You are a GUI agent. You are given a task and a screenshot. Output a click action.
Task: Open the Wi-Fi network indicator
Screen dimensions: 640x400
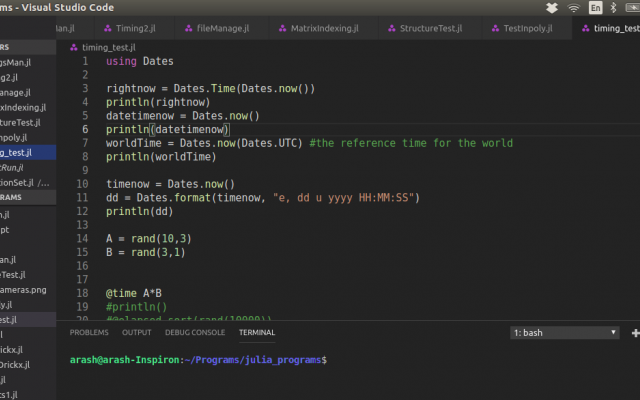573,8
